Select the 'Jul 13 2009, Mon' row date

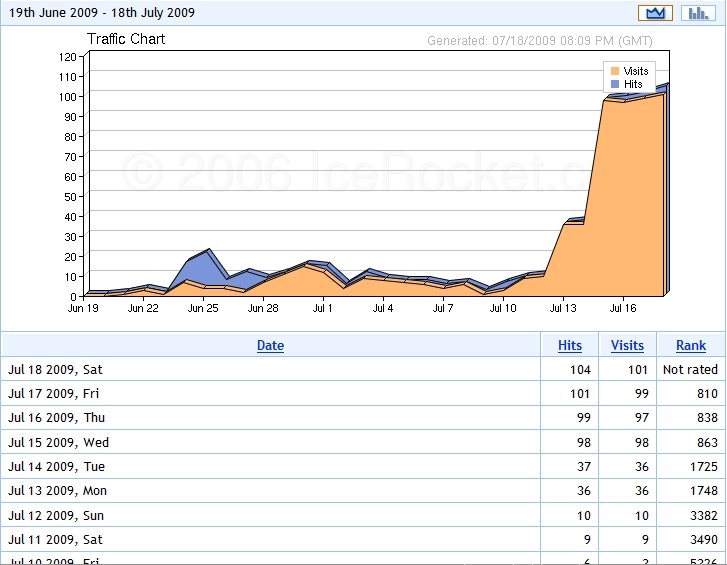pos(57,490)
